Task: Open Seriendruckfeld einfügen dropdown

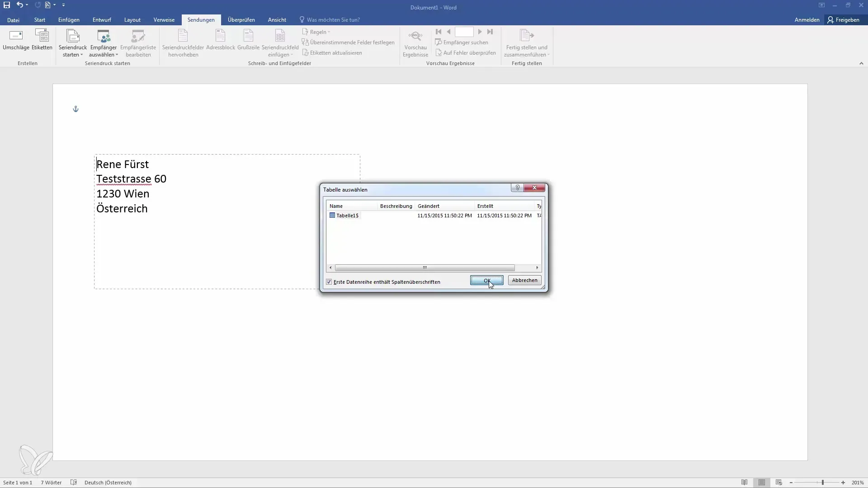Action: tap(280, 43)
